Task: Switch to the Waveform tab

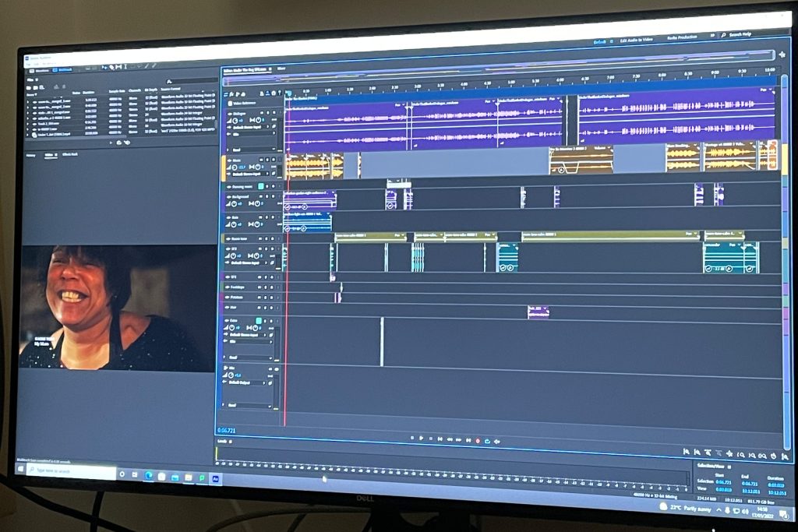Action: (43, 69)
